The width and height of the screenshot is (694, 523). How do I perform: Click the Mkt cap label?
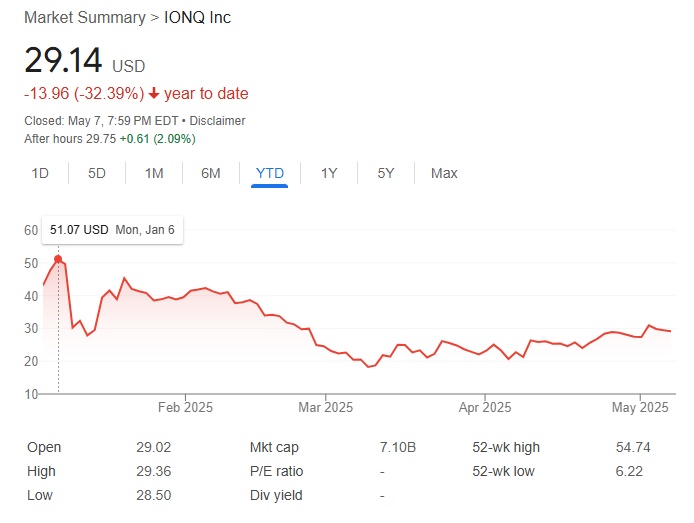(x=274, y=448)
